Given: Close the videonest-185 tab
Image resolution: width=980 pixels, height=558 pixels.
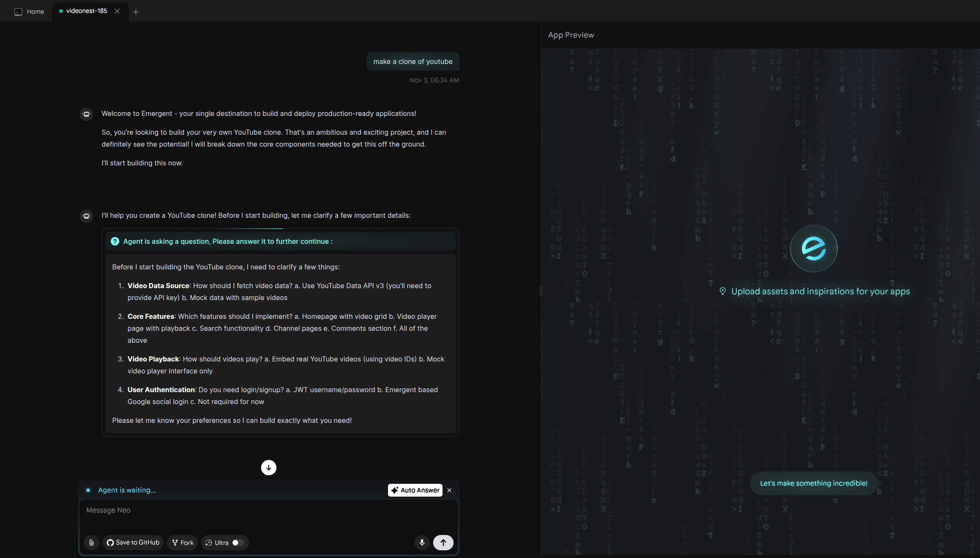Looking at the screenshot, I should [x=117, y=11].
